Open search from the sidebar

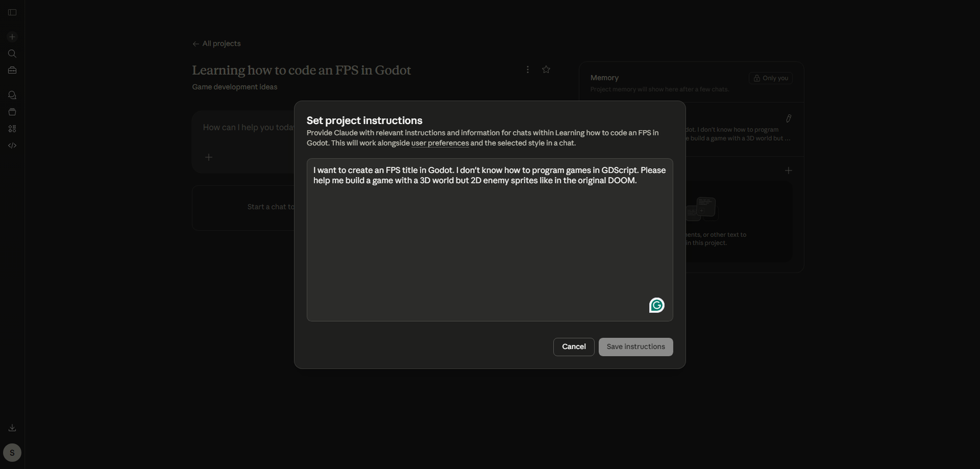[x=12, y=54]
